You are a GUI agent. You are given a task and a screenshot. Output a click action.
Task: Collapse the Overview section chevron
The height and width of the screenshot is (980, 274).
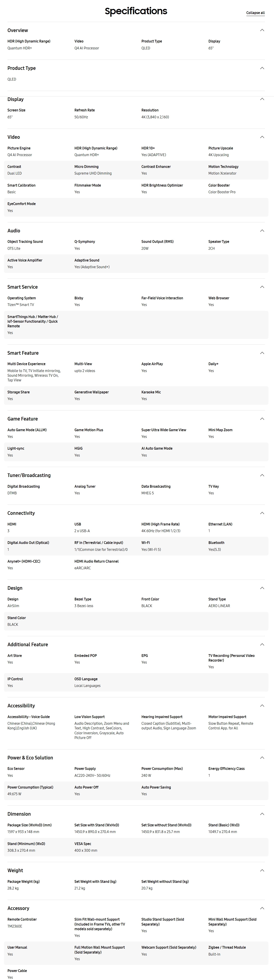tap(262, 30)
